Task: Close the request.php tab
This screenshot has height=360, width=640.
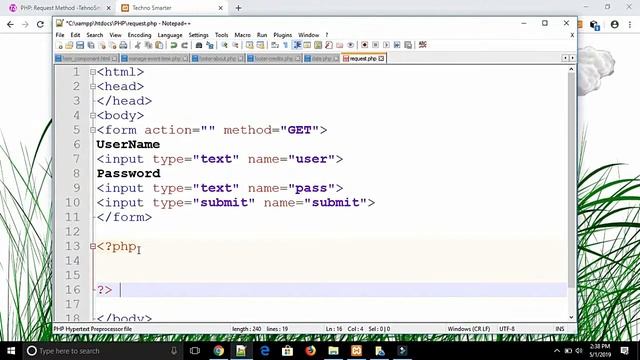Action: 381,59
